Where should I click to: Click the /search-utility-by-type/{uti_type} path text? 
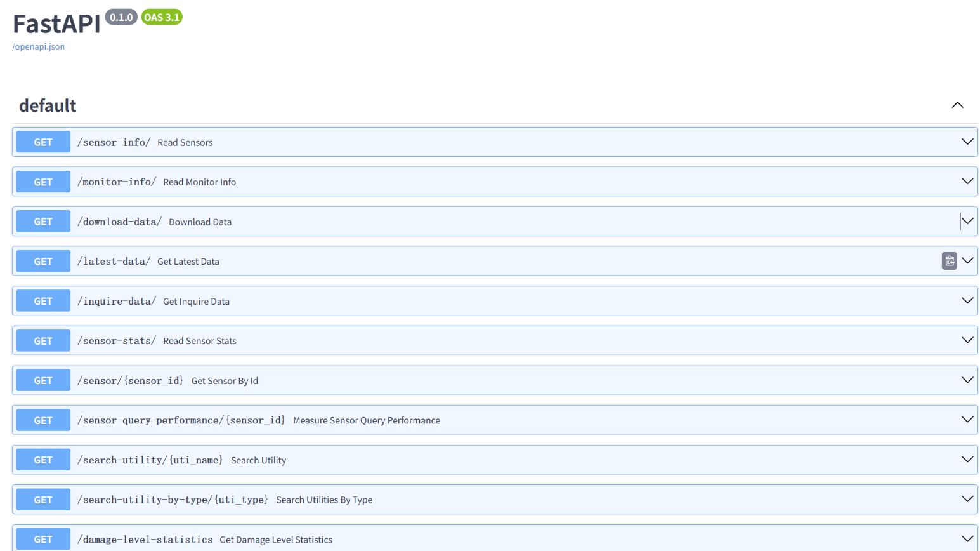tap(173, 500)
